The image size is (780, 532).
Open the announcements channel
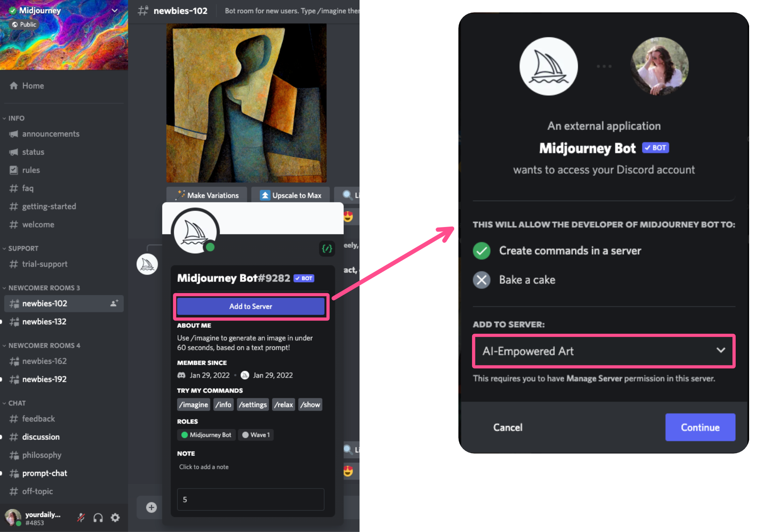(x=50, y=133)
